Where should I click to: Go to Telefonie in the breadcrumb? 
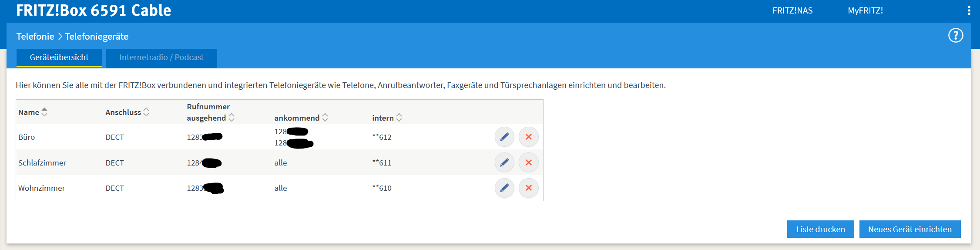pos(35,37)
